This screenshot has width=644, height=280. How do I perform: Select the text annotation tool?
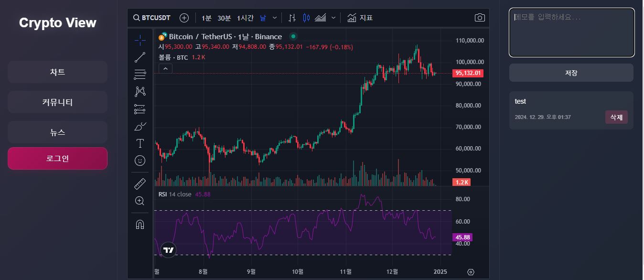click(140, 143)
